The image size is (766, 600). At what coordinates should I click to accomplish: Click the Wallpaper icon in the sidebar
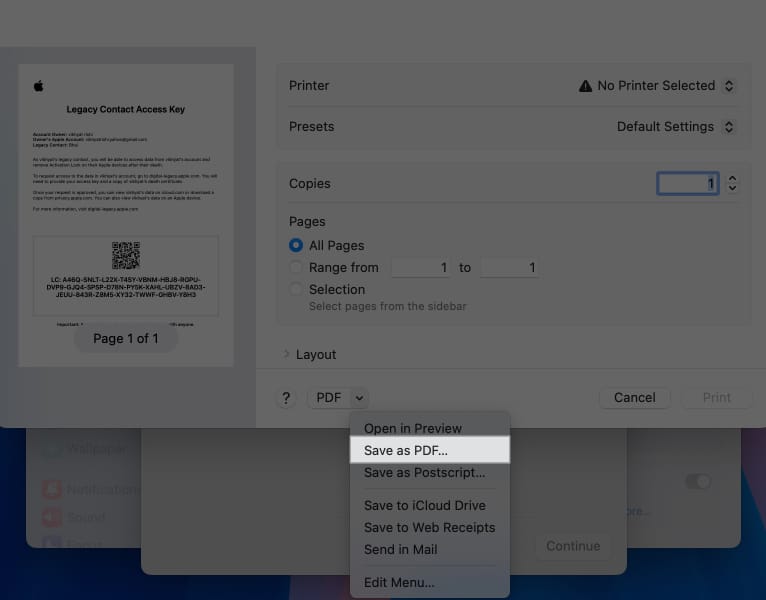(50, 449)
